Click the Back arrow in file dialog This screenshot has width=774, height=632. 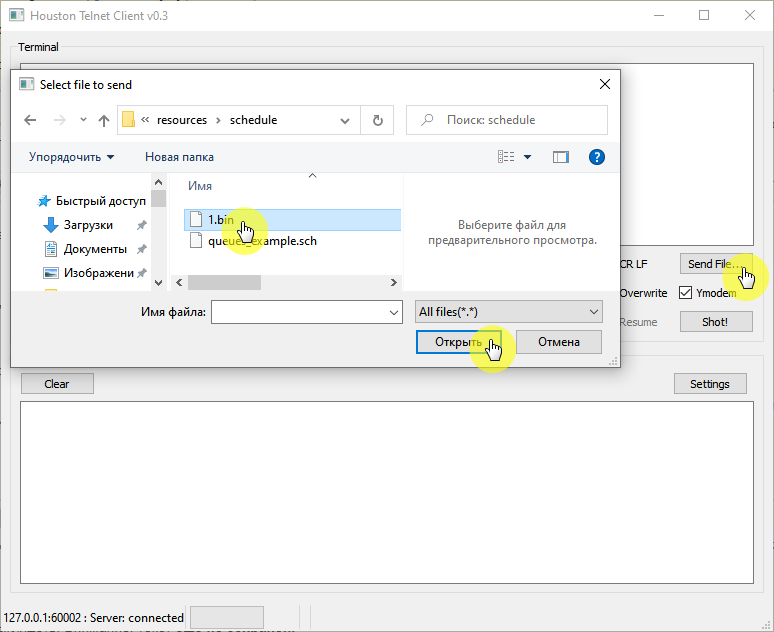[x=30, y=120]
